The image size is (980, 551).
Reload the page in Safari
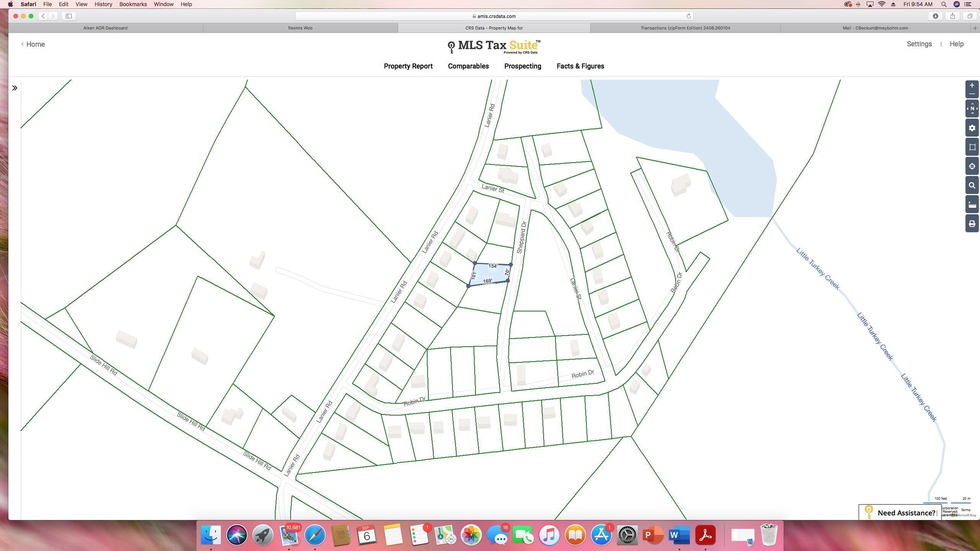point(688,16)
